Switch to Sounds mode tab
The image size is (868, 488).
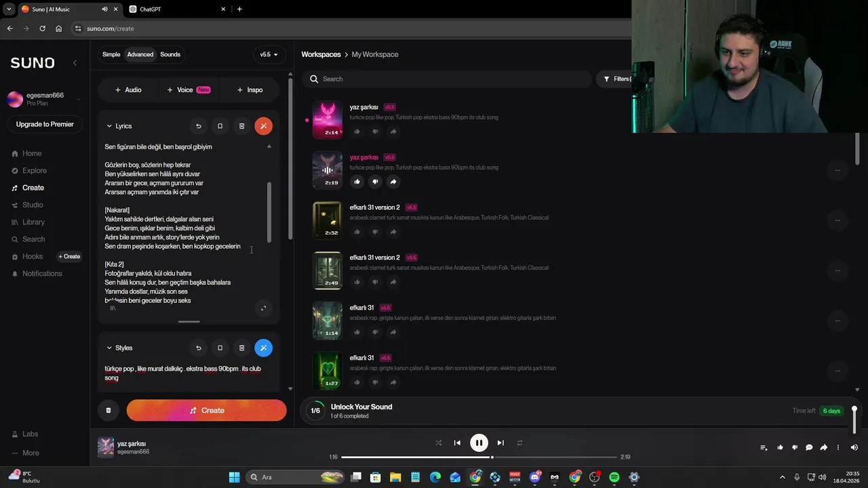170,54
